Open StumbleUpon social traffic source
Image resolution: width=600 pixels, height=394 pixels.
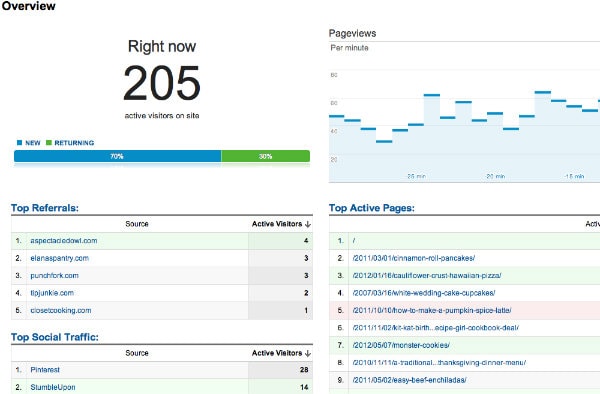[x=53, y=387]
